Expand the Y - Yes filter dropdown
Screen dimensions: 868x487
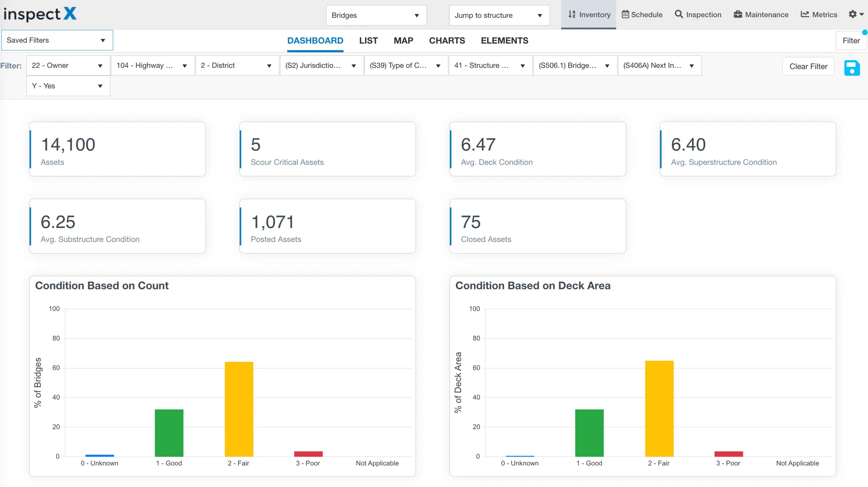[x=68, y=86]
